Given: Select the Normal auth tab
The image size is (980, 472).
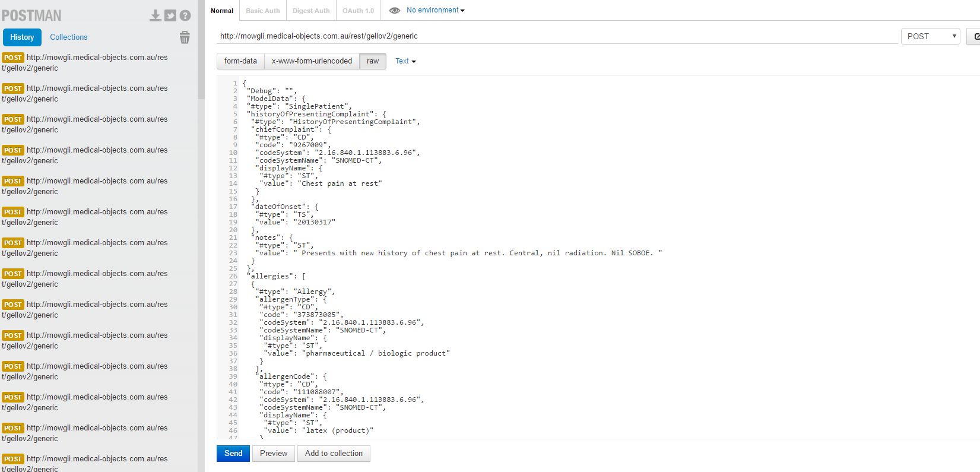Looking at the screenshot, I should pyautogui.click(x=222, y=11).
